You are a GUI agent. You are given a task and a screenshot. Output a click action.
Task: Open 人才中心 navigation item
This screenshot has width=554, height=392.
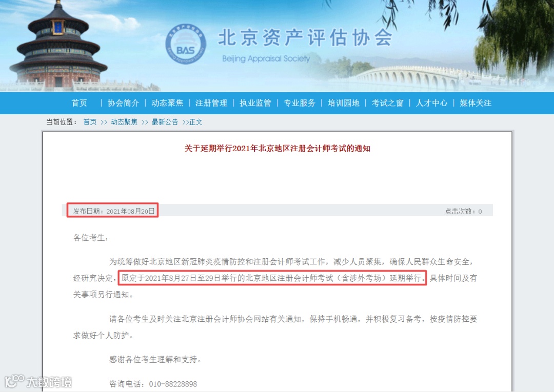(x=431, y=103)
